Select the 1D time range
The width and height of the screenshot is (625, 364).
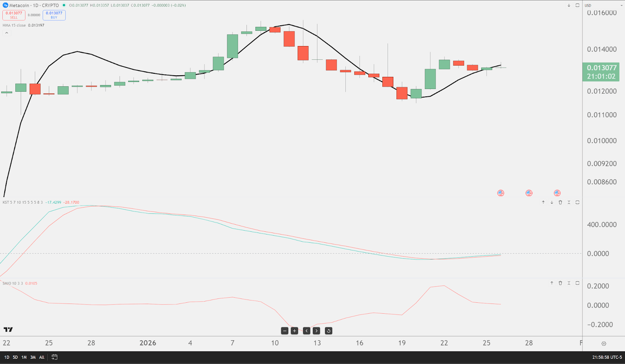pyautogui.click(x=7, y=357)
